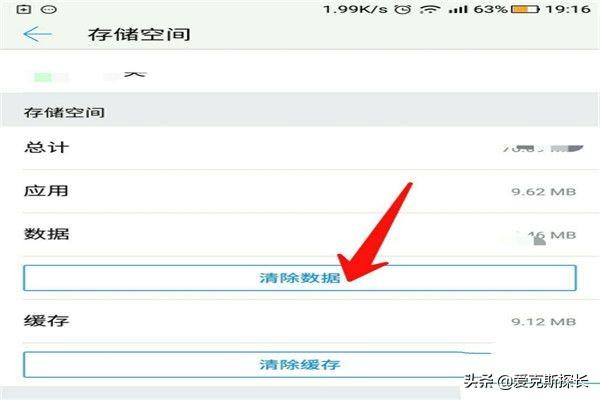
Task: Tap the alarm clock status icon
Action: (x=403, y=9)
